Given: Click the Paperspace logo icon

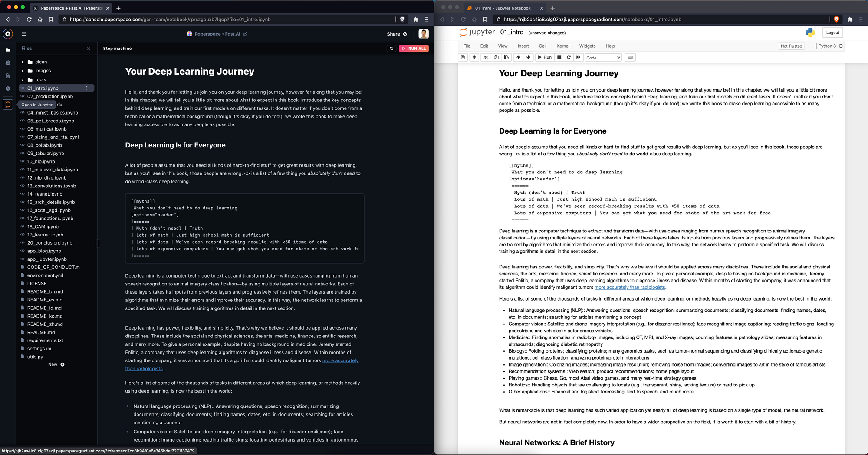Looking at the screenshot, I should (8, 34).
